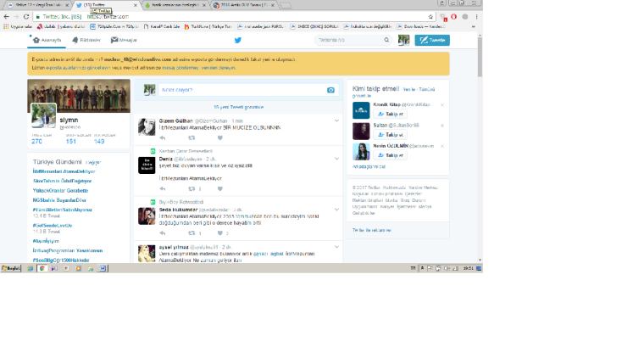Show more bookmarks chevron
This screenshot has width=644, height=364.
474,27
